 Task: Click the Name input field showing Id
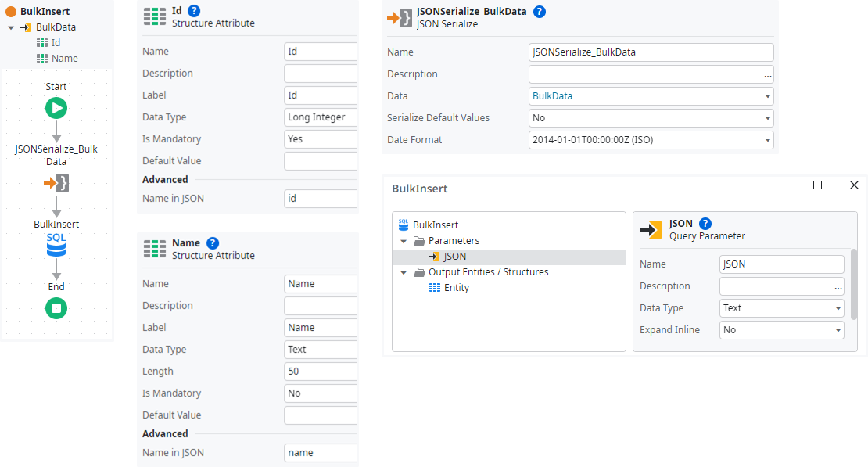[319, 51]
